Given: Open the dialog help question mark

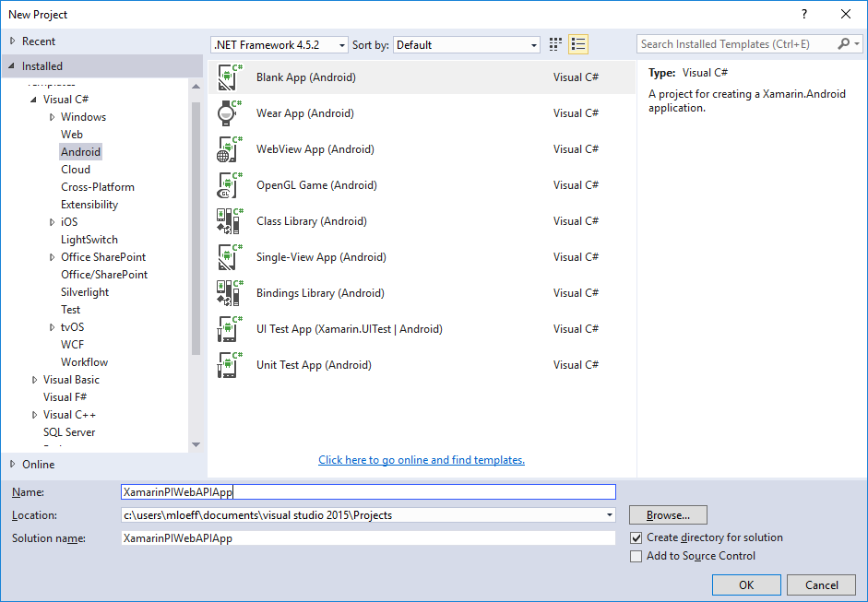Looking at the screenshot, I should pos(804,15).
